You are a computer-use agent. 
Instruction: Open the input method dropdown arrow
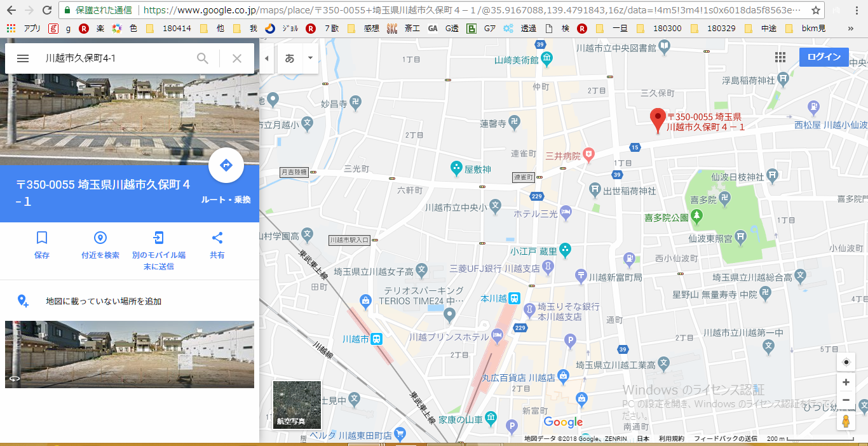(x=309, y=58)
